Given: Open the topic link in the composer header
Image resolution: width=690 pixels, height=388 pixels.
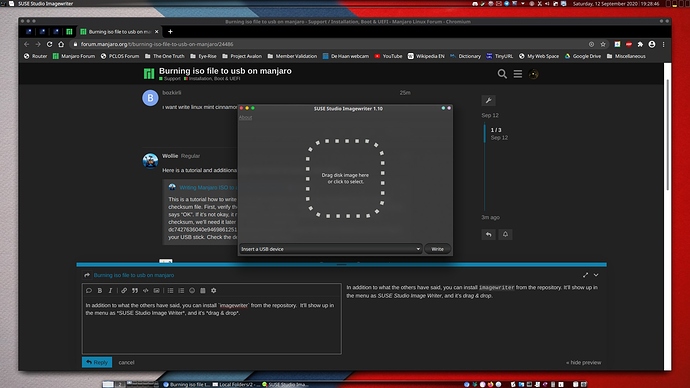Looking at the screenshot, I should pyautogui.click(x=134, y=275).
